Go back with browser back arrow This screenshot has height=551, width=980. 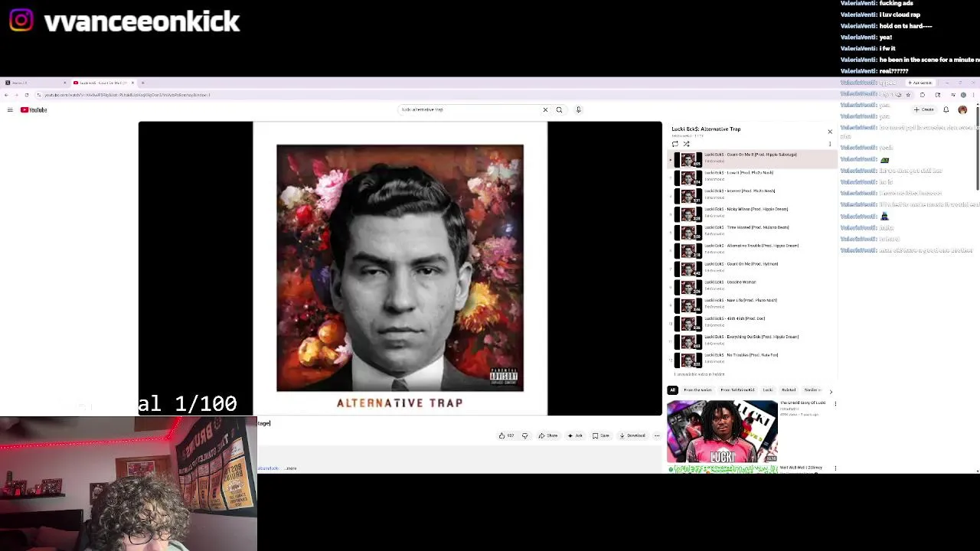point(6,95)
